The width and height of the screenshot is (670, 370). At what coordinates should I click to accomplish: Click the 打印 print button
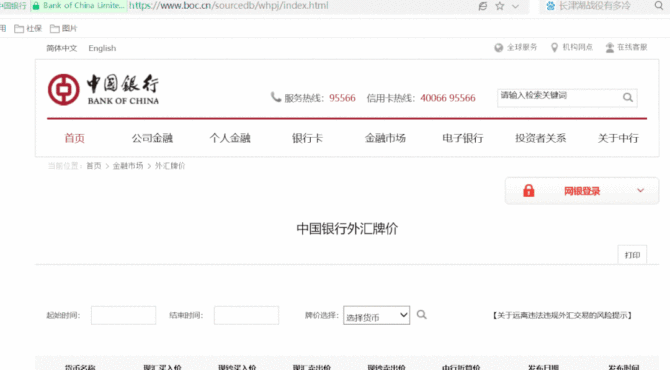coord(632,255)
